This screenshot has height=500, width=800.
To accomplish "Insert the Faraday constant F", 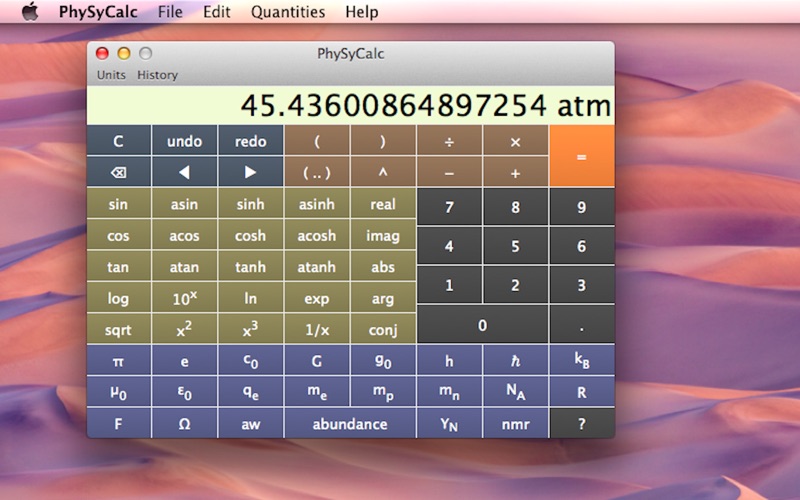I will [118, 423].
